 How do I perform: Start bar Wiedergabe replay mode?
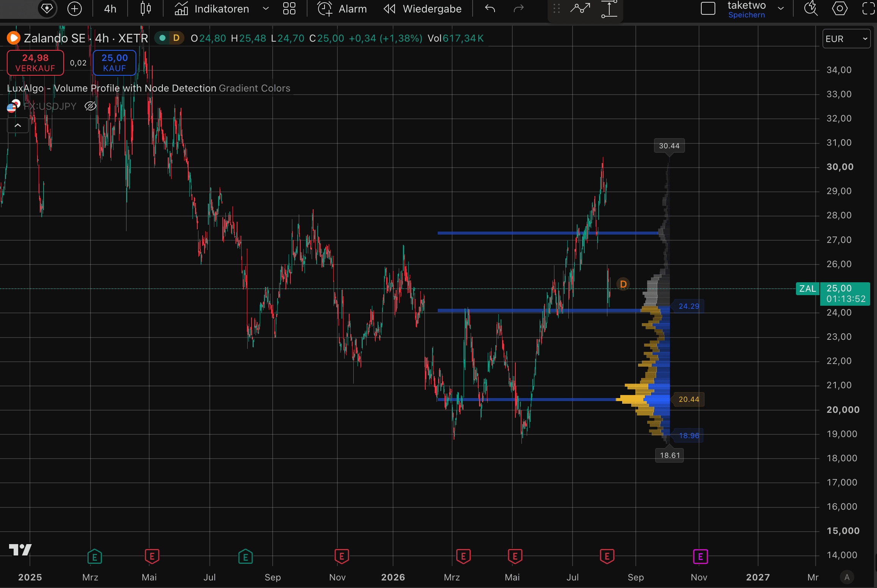tap(423, 9)
